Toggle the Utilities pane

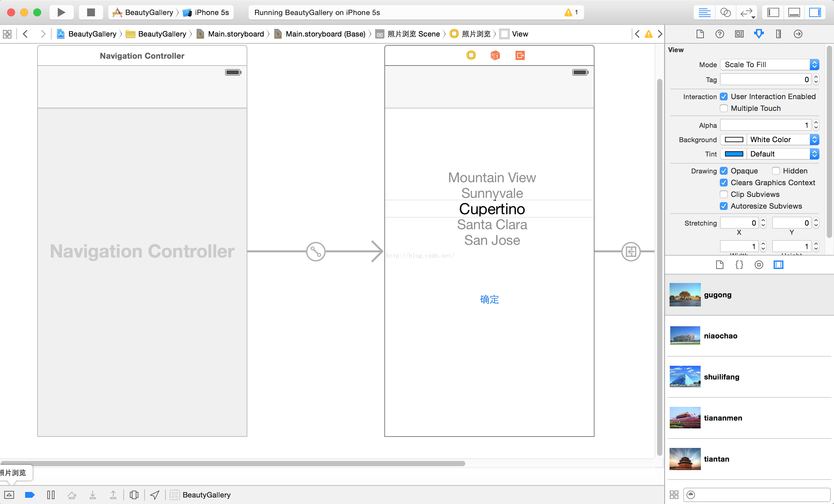coord(815,12)
